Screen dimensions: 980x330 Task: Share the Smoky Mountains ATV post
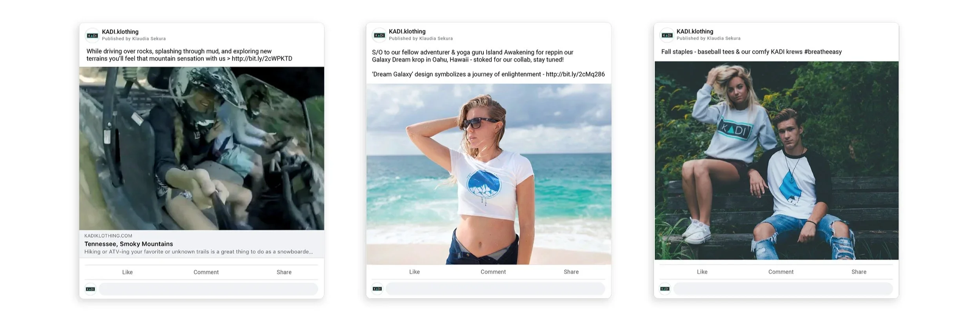284,272
